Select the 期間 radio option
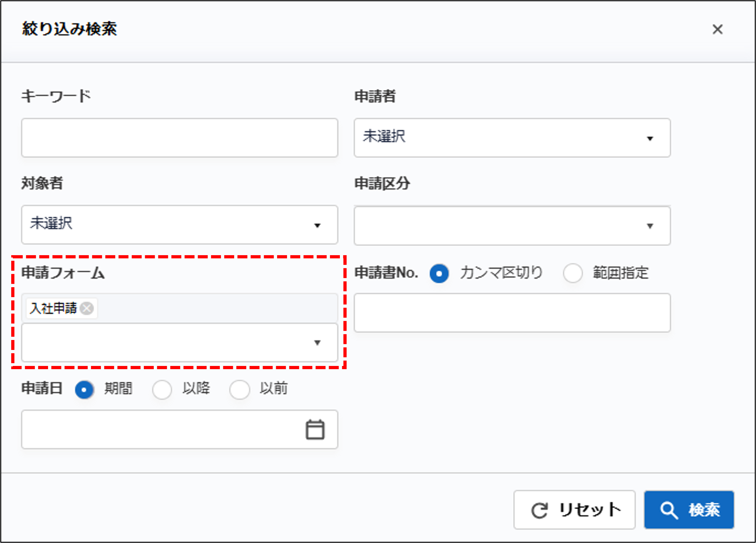This screenshot has height=543, width=756. coord(84,389)
